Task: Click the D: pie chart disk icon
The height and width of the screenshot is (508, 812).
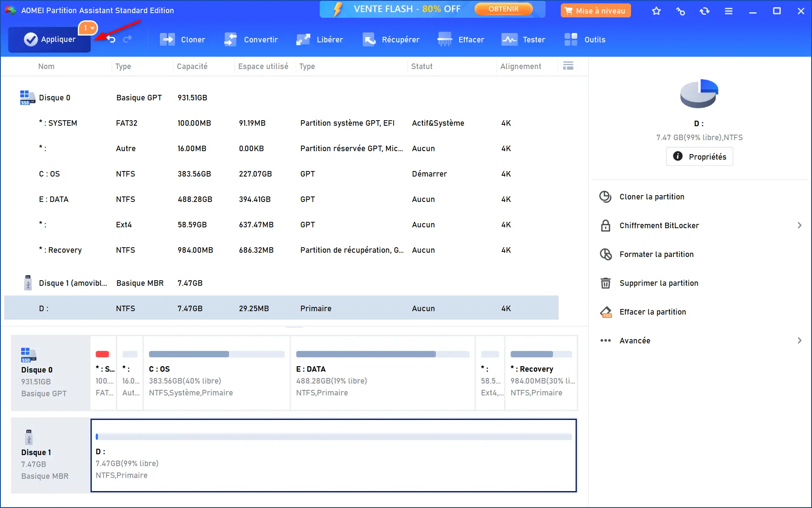Action: click(699, 94)
